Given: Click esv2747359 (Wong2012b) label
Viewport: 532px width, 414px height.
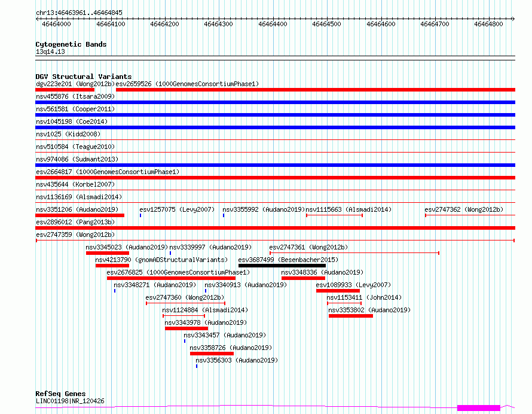Looking at the screenshot, I should (x=75, y=235).
